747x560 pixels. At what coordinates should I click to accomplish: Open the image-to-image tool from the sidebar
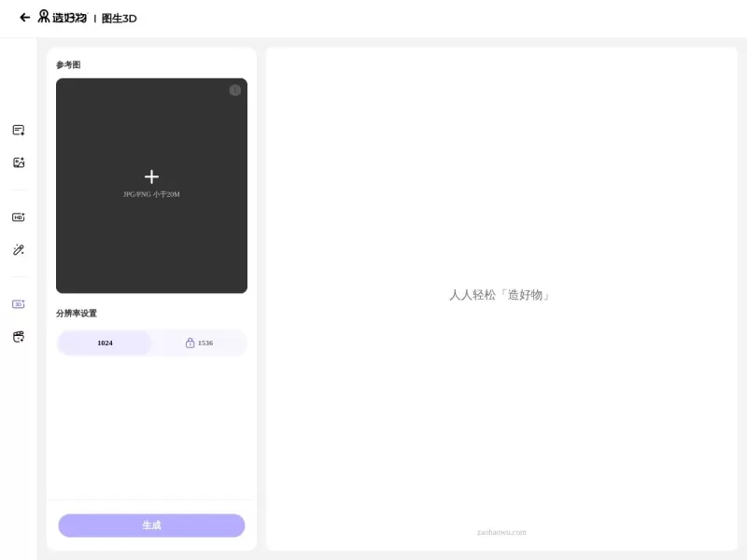(18, 161)
